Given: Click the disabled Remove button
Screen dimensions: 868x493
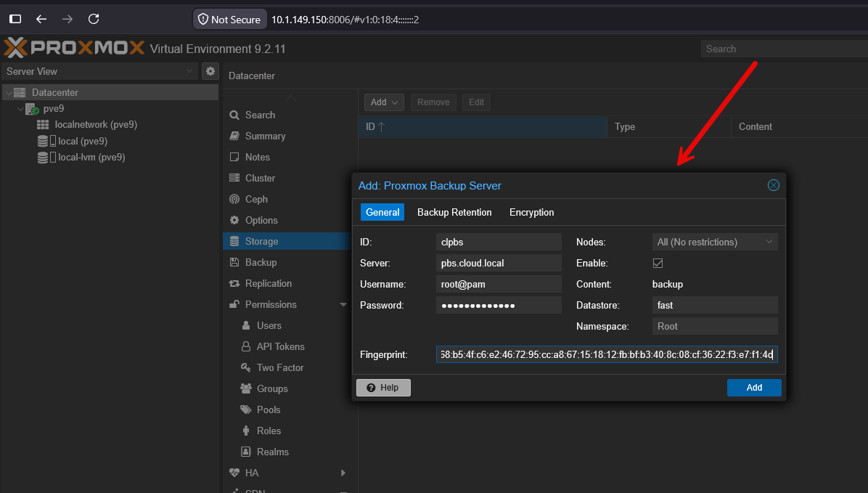Looking at the screenshot, I should coord(433,102).
